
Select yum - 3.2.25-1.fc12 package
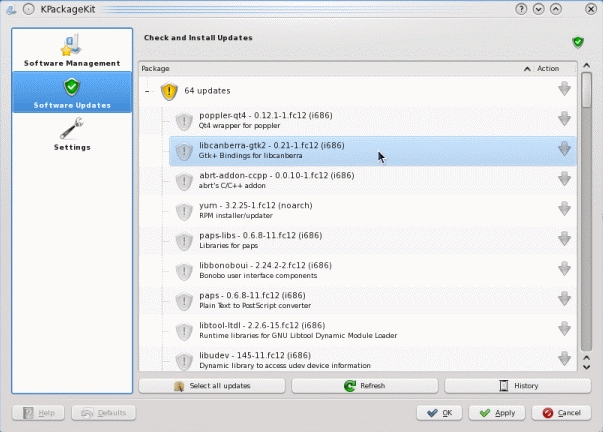pos(373,211)
